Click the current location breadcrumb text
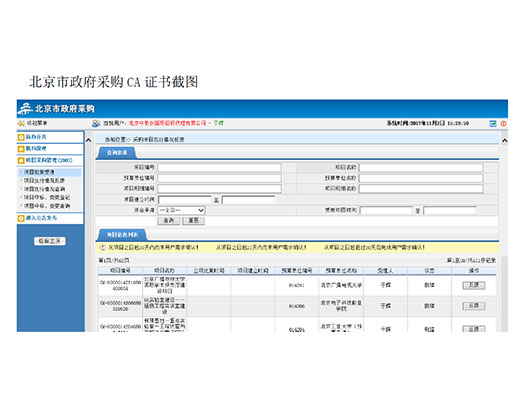 pyautogui.click(x=145, y=139)
